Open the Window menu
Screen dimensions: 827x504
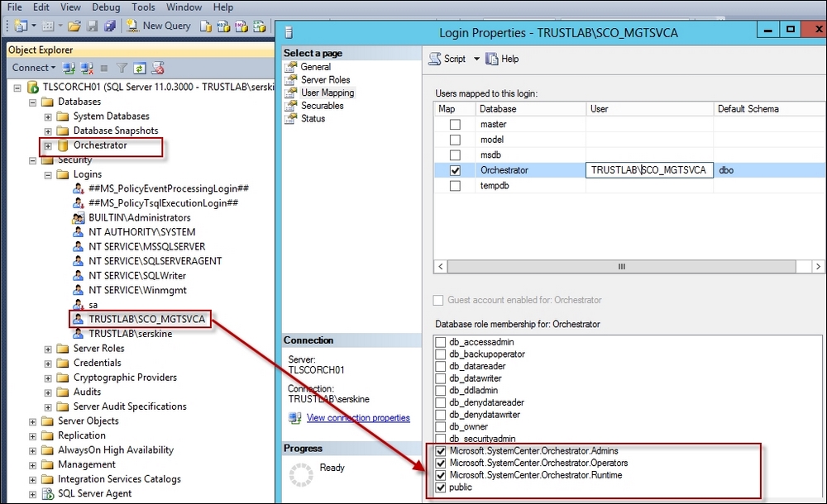pos(184,7)
